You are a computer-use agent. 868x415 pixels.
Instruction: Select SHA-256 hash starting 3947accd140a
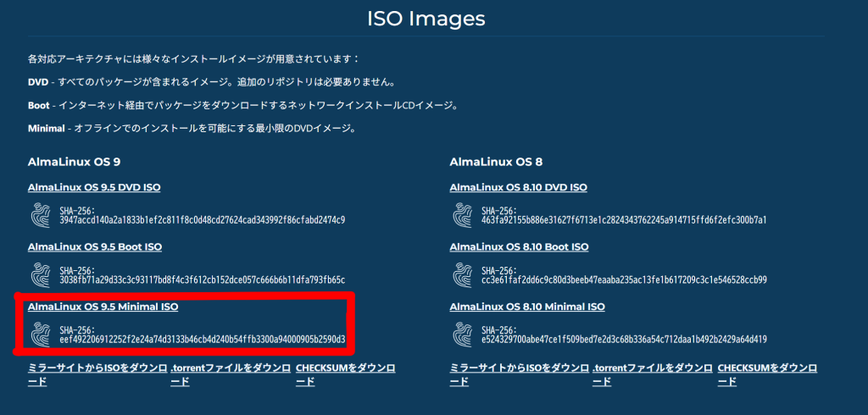pos(202,220)
